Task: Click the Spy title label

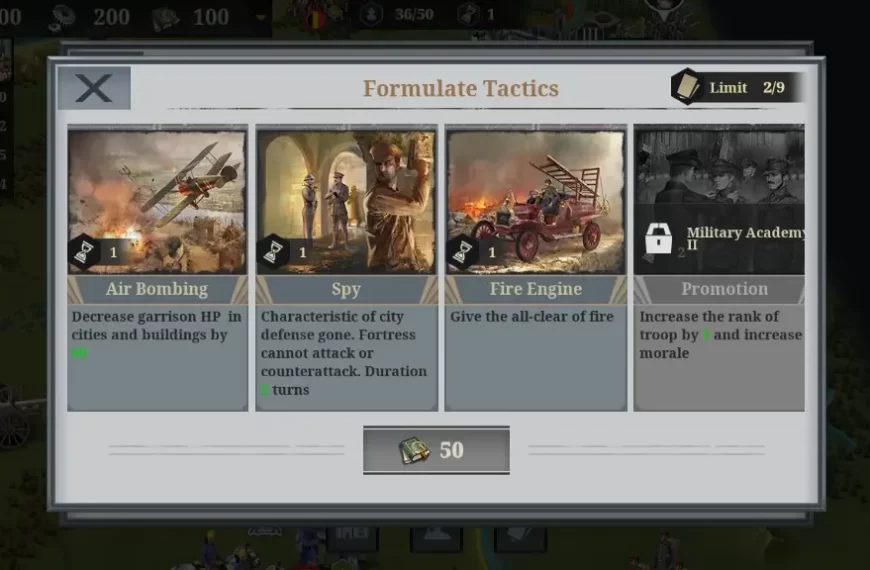Action: (346, 289)
